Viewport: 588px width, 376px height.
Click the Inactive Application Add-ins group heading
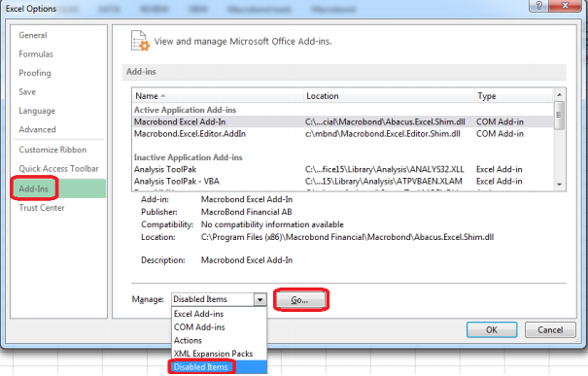click(189, 157)
